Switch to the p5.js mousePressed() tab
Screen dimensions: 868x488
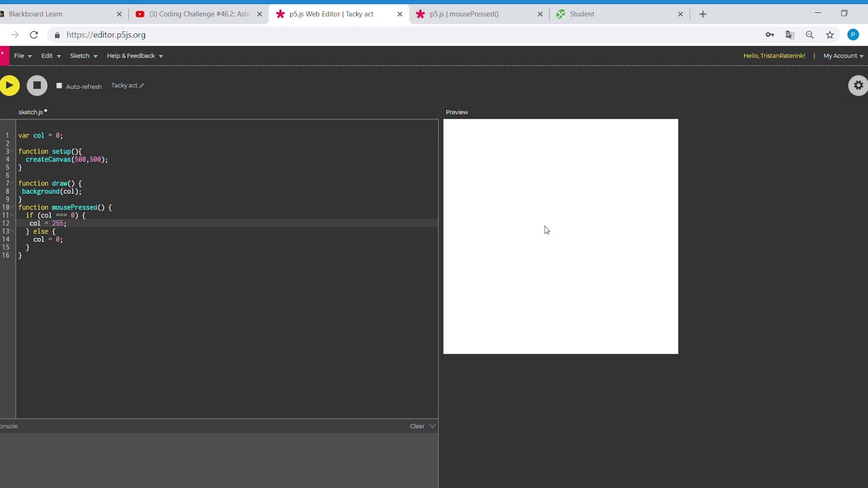[479, 14]
